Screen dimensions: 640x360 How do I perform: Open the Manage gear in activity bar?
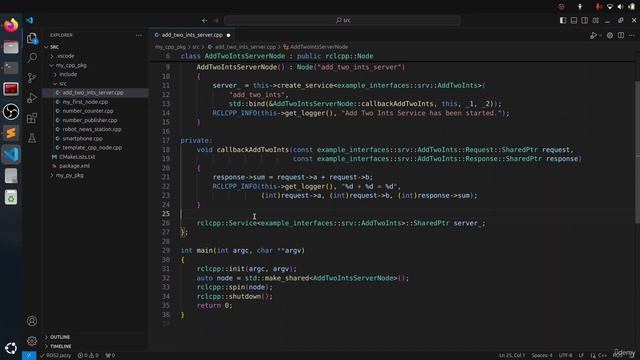(x=32, y=341)
